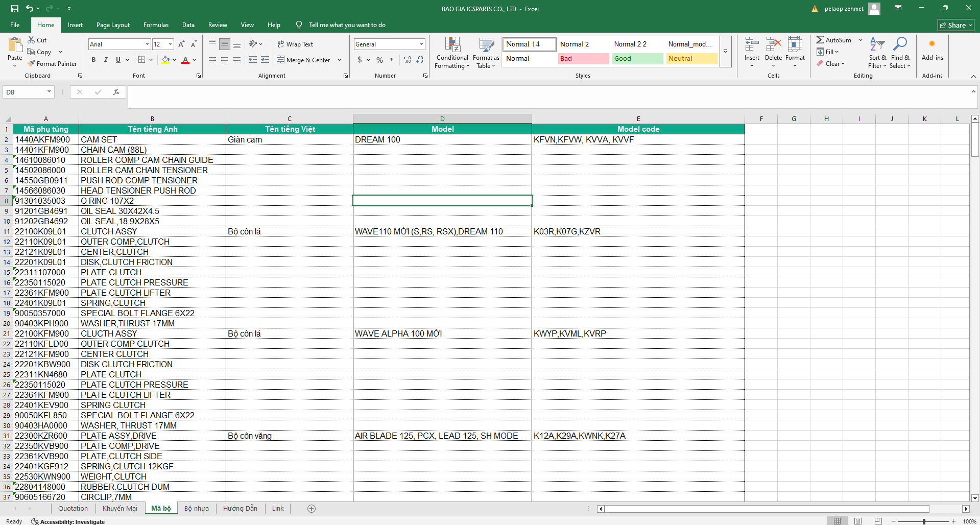The width and height of the screenshot is (980, 525).
Task: Open Format as Table gallery
Action: (486, 53)
